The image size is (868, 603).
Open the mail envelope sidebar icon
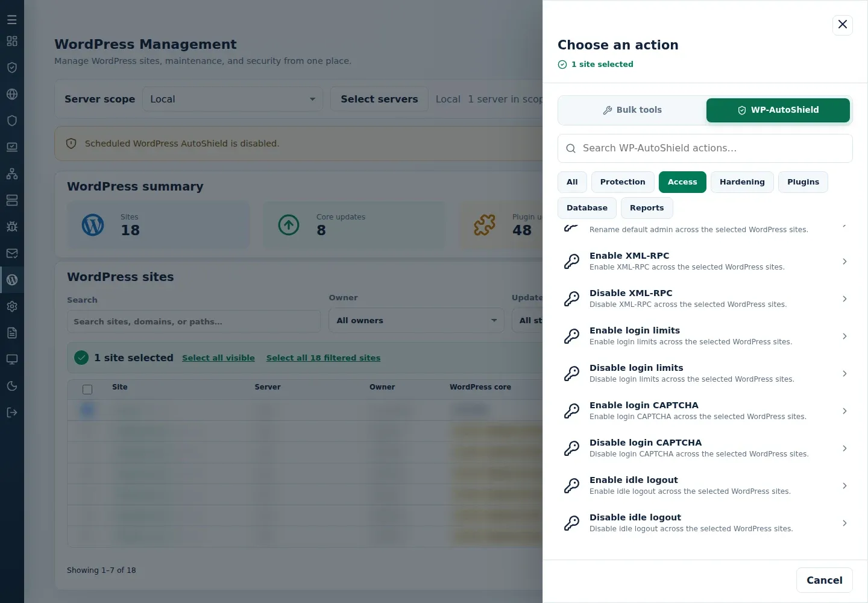point(12,253)
